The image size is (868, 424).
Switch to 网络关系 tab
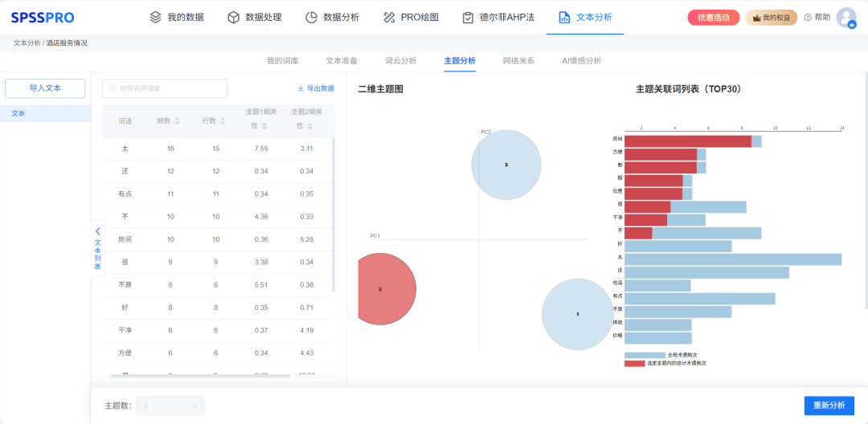coord(518,61)
